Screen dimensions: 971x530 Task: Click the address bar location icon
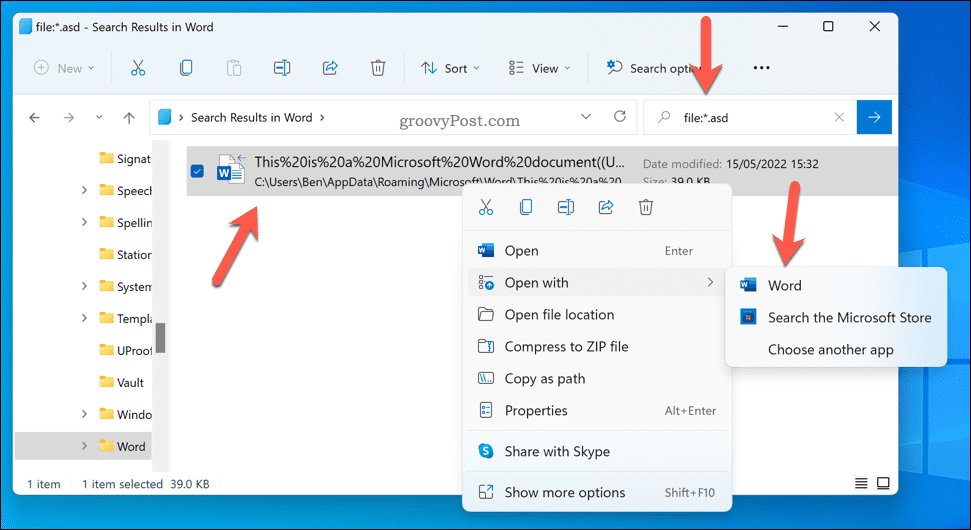coord(165,117)
